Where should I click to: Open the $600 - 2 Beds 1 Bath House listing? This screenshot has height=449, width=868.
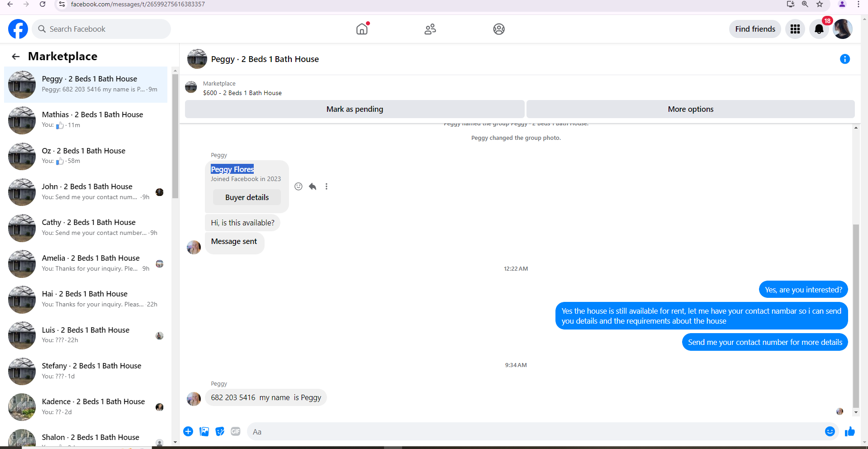pos(242,93)
